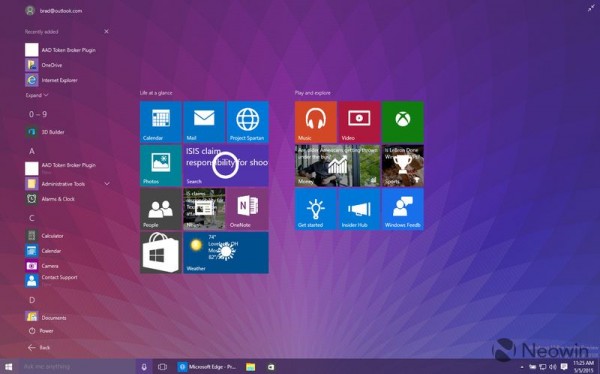Open AAD Token Broker Plugin under Recently added

pos(60,50)
